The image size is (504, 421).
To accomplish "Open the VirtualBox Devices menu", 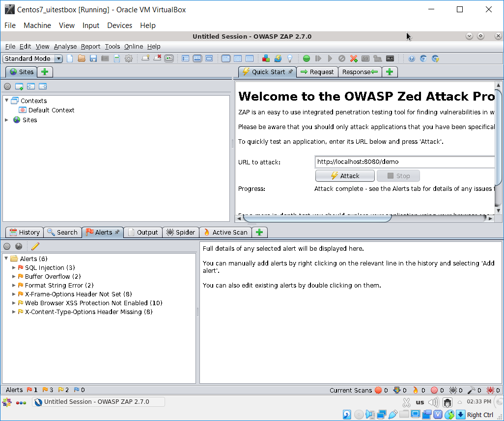I will 119,26.
